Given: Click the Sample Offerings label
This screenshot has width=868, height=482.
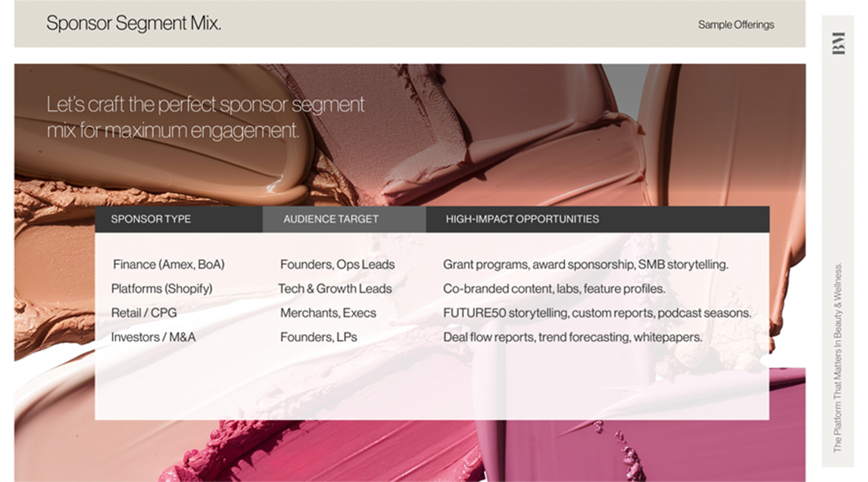Looking at the screenshot, I should coord(736,25).
